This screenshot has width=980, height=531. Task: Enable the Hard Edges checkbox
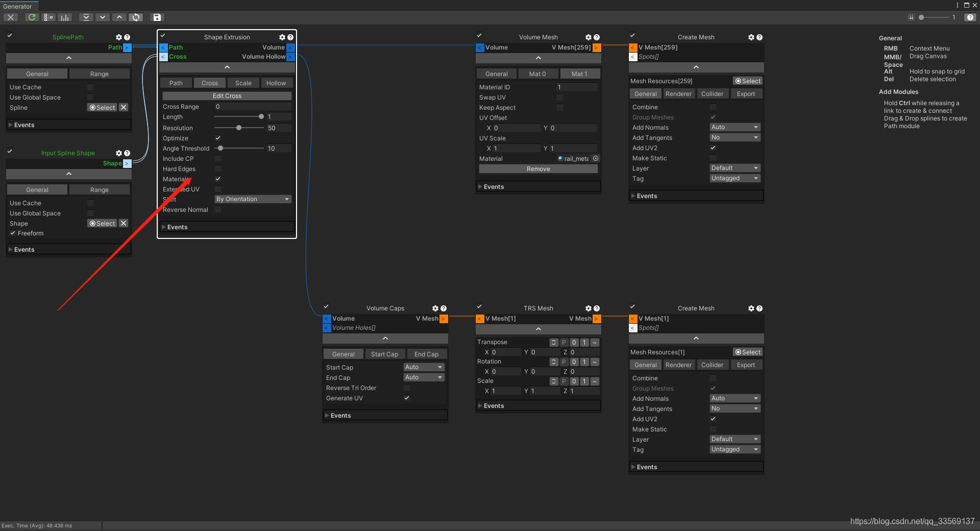218,168
